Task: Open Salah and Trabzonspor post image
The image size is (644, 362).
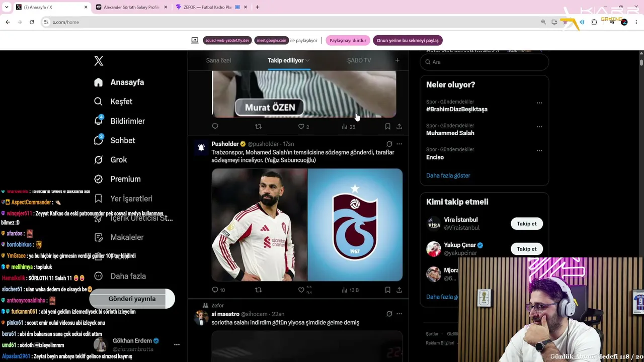Action: coord(307,225)
